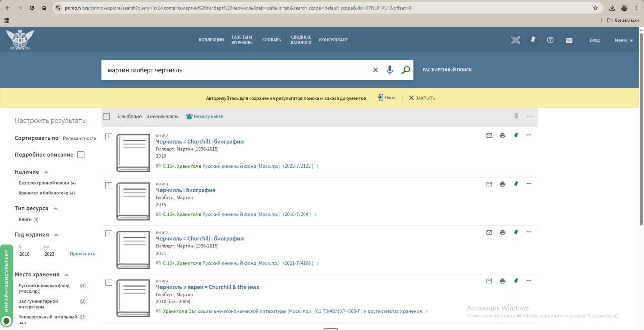Print result 1 record from 2023
Screen dimensions: 644x330
[502, 135]
